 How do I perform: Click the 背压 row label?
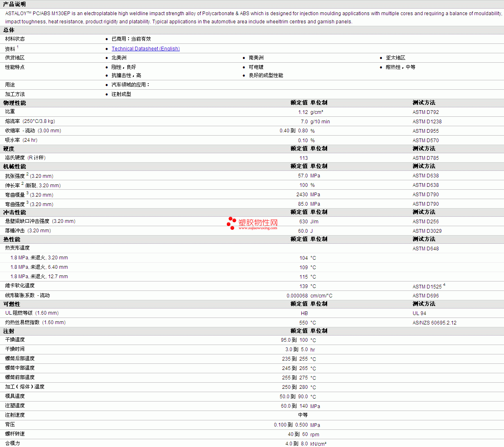[10, 424]
